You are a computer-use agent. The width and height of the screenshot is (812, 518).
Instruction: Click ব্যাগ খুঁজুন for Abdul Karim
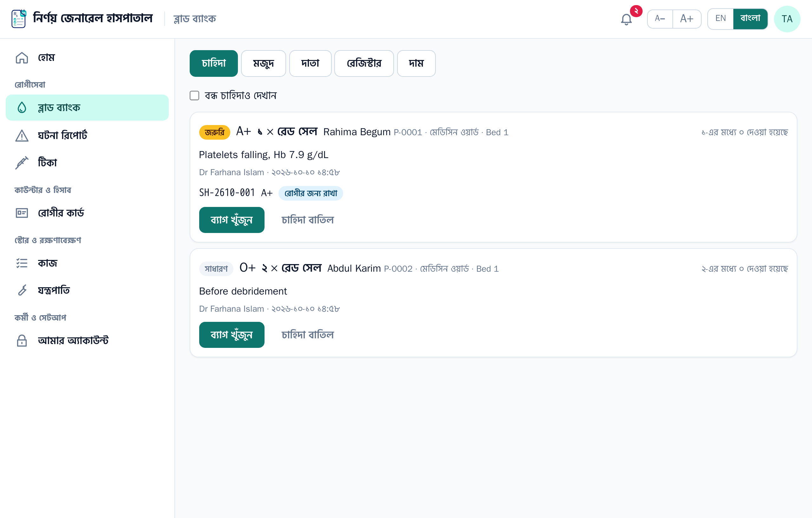click(x=232, y=335)
